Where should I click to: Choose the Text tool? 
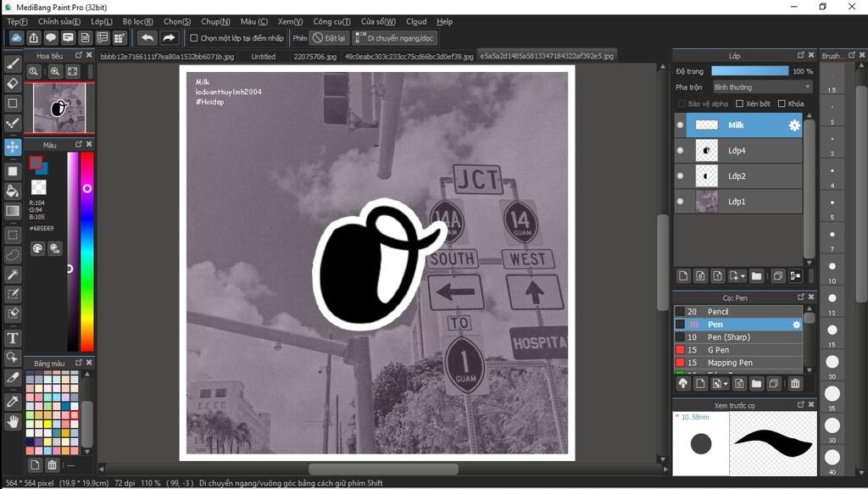[13, 338]
